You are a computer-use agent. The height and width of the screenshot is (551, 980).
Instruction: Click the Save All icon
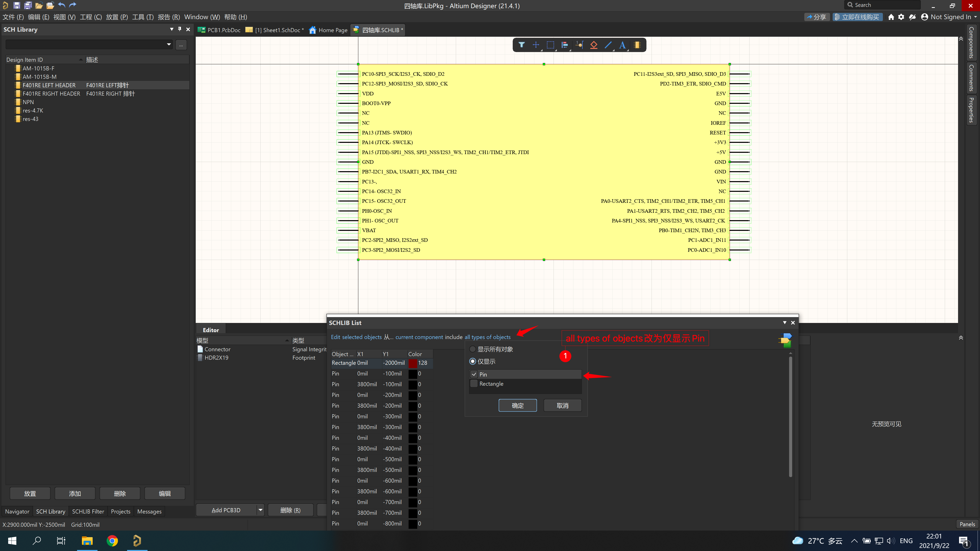28,5
